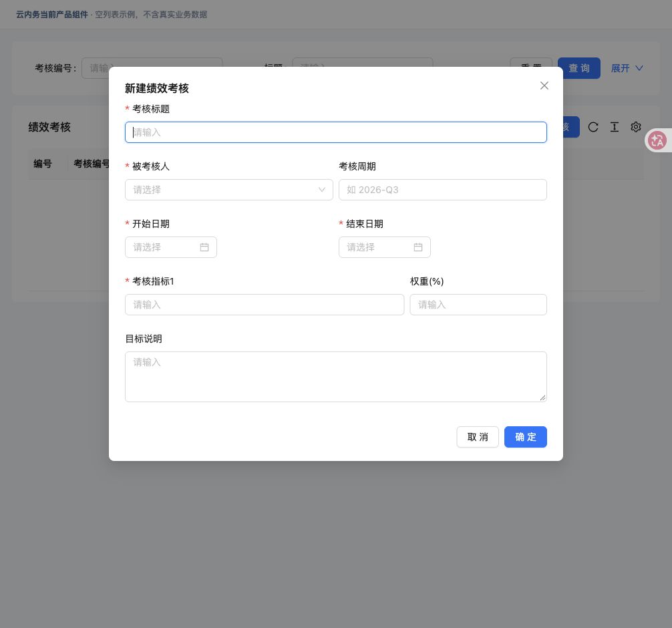Close the 新建绩效考核 dialog with X icon

544,86
